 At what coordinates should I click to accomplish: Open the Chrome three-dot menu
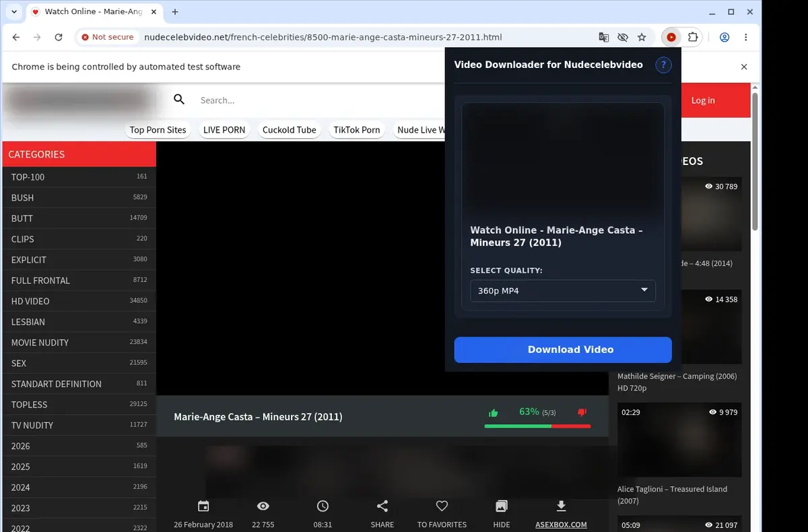coord(746,38)
